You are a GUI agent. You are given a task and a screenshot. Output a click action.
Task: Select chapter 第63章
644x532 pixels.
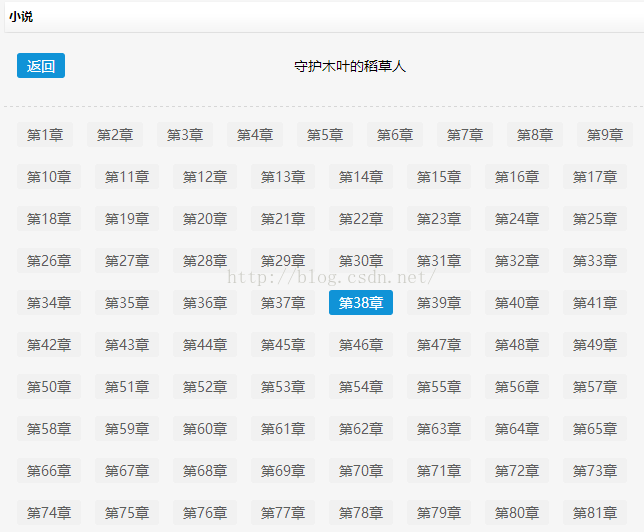point(439,428)
